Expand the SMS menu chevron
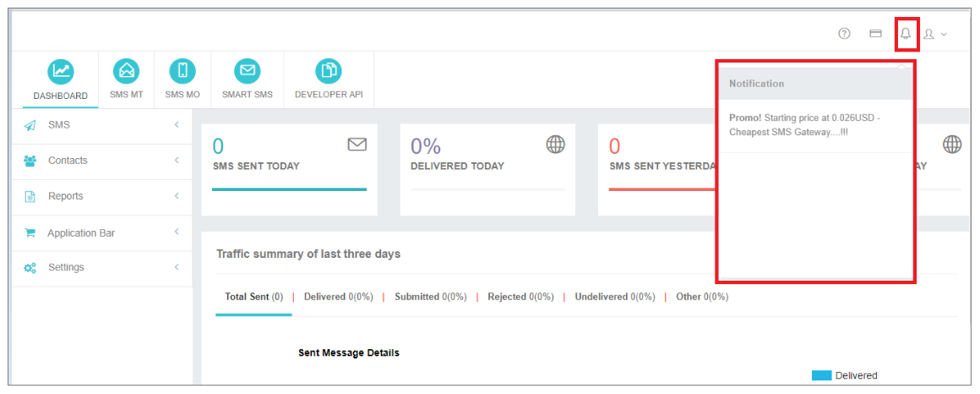 [x=177, y=124]
